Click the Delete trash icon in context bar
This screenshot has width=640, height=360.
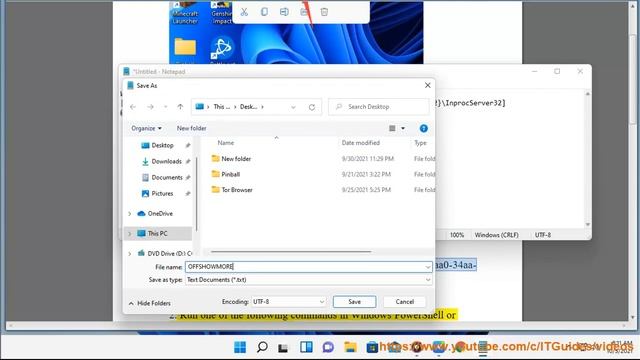click(324, 12)
